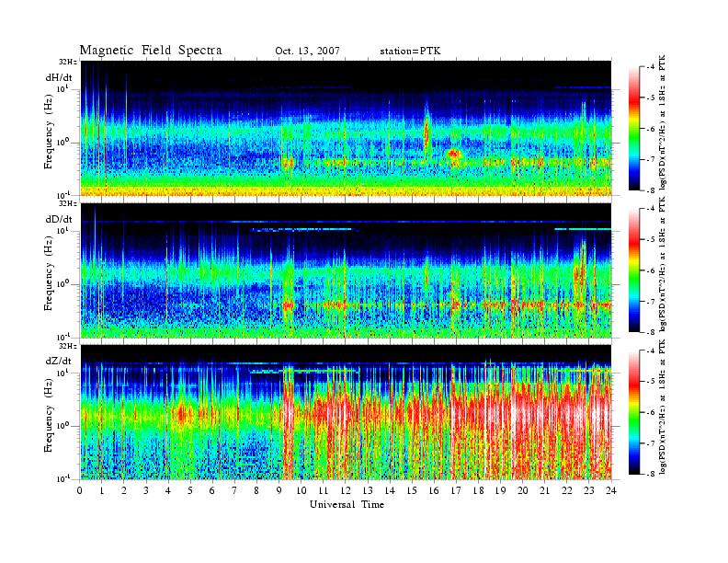728x563 pixels.
Task: Click the hour 0 tick label
Action: click(80, 490)
